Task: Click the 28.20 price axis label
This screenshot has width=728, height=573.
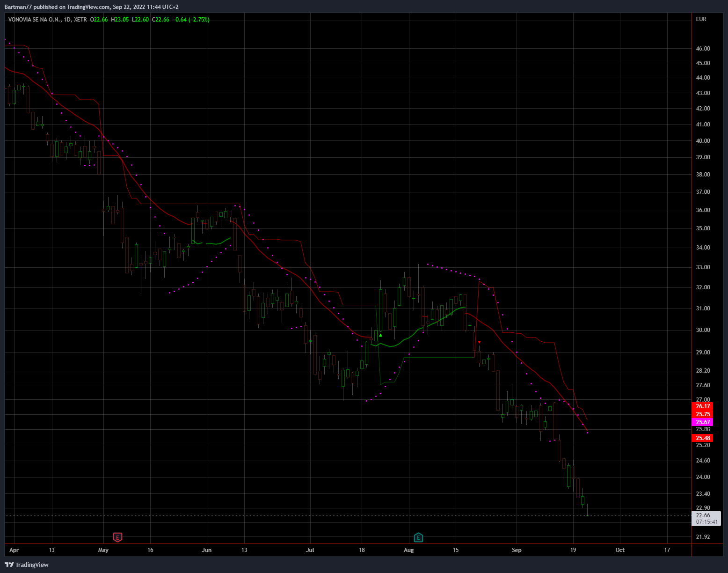Action: coord(703,371)
